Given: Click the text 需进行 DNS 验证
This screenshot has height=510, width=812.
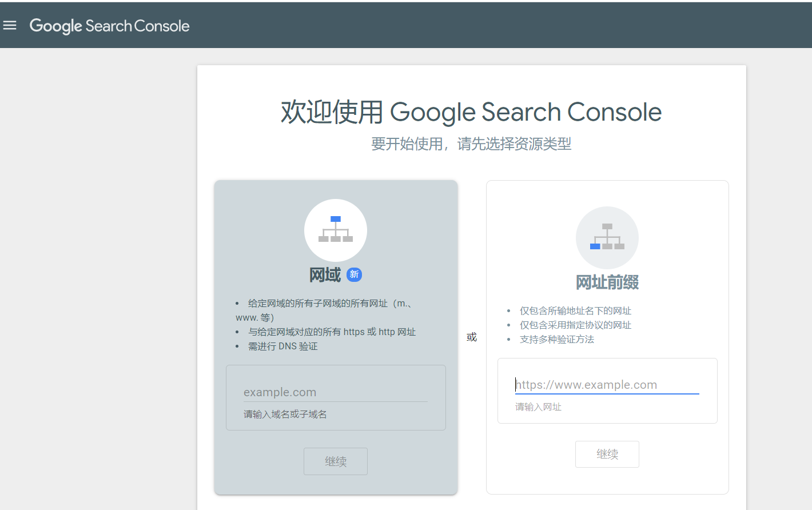Looking at the screenshot, I should point(283,346).
